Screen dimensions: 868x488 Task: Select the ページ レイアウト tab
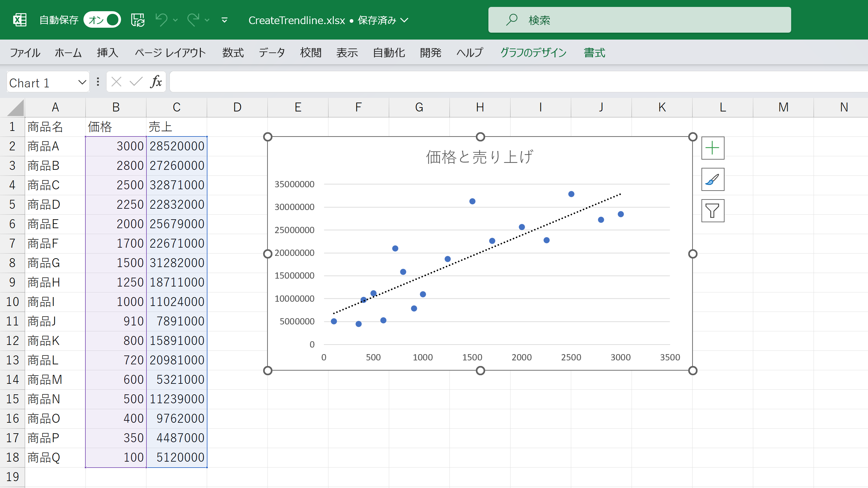click(170, 52)
